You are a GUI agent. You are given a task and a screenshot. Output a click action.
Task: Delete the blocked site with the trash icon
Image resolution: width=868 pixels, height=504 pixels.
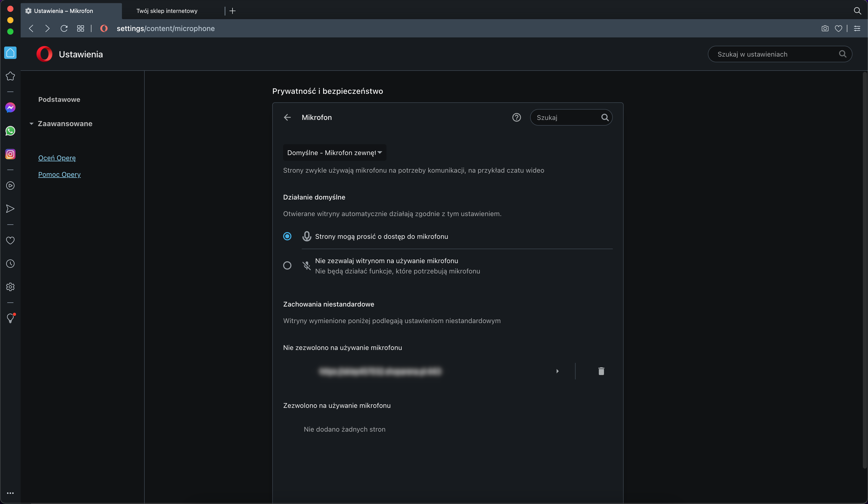click(x=601, y=371)
